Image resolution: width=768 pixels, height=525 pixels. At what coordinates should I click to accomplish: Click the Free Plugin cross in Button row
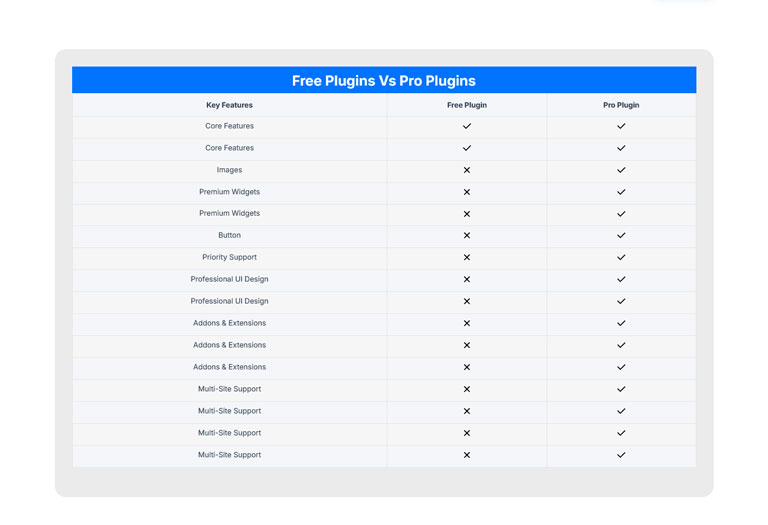coord(467,236)
